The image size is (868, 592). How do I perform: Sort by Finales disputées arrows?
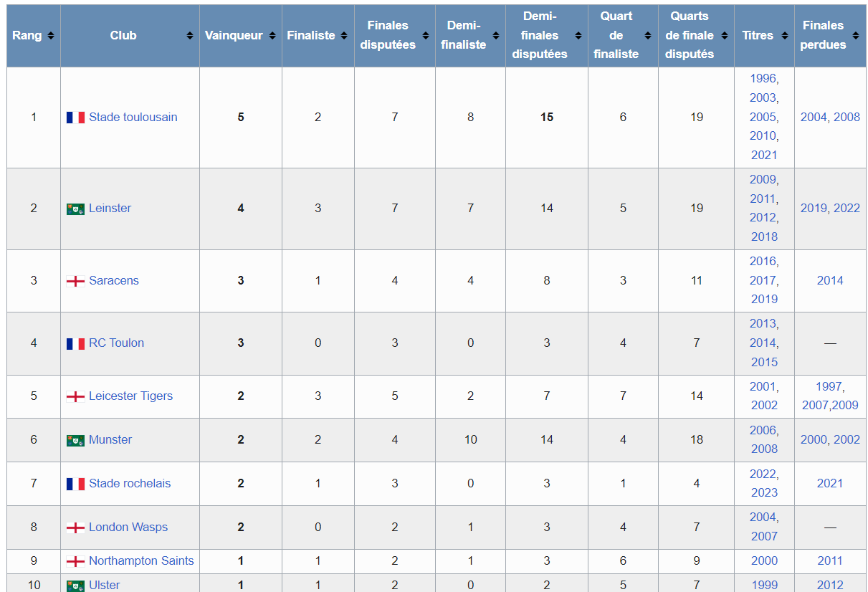pyautogui.click(x=426, y=36)
